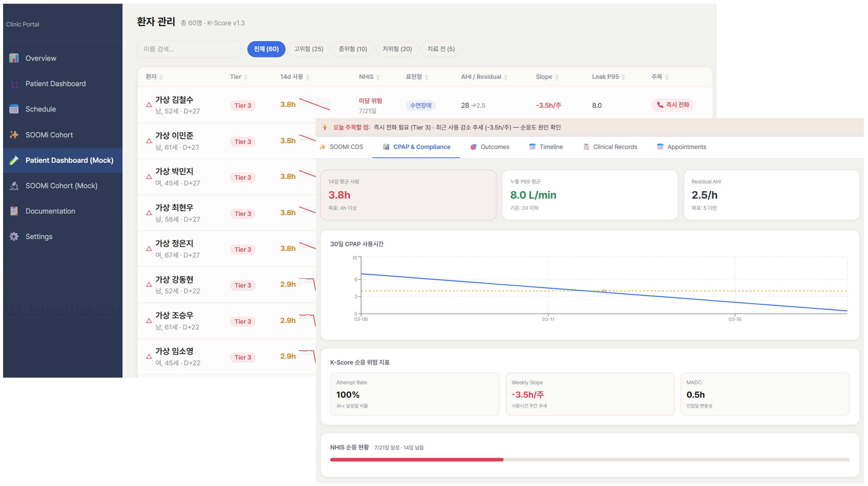Open the Documentation section
This screenshot has height=486, width=868.
[50, 211]
